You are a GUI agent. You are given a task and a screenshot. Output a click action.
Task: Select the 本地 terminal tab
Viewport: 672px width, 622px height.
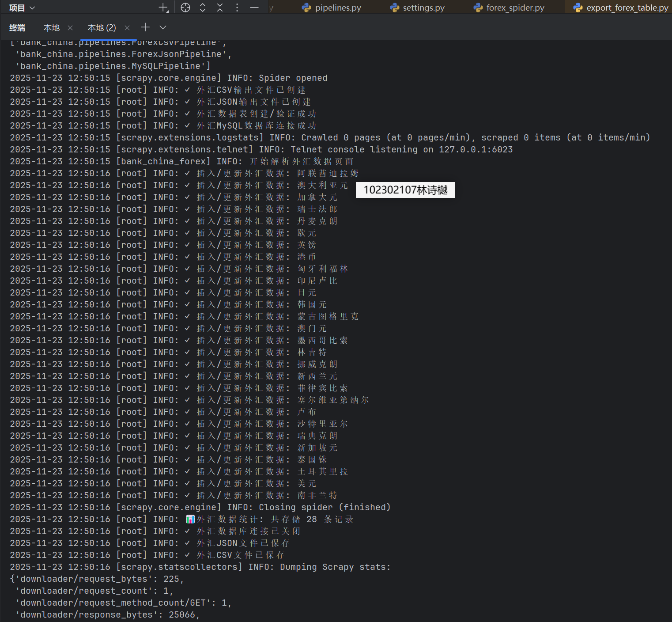[52, 27]
